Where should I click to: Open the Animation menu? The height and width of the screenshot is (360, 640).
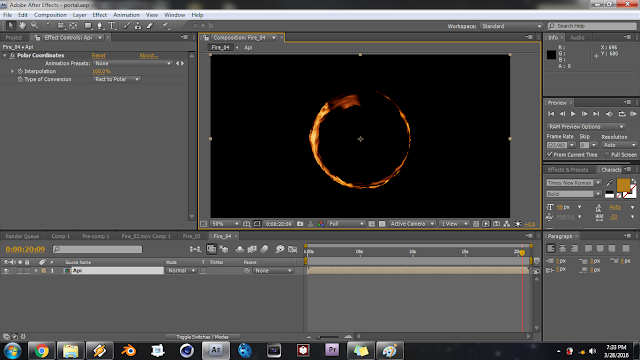tap(126, 15)
